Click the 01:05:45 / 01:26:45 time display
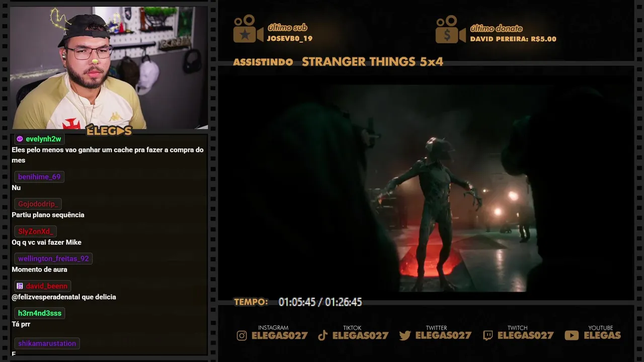644x362 pixels. (x=320, y=302)
